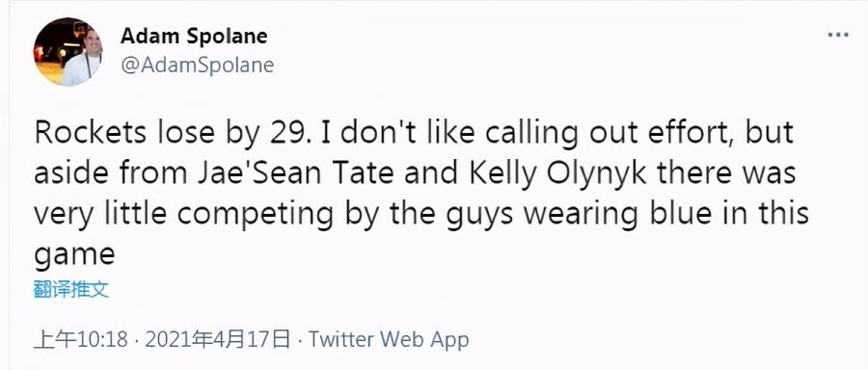The height and width of the screenshot is (370, 868).
Task: Click the 翻译推文 translate tweet link
Action: pos(70,290)
